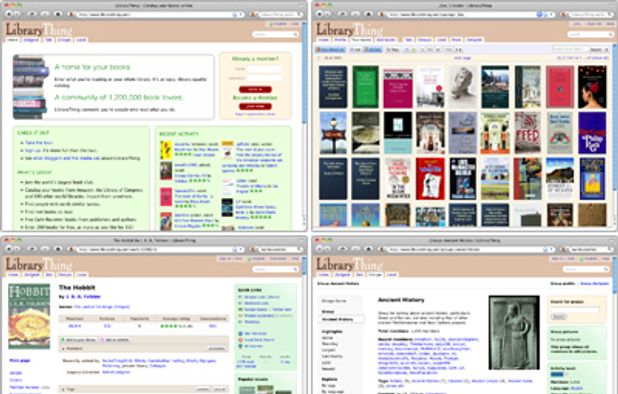Click the catalog Search button
Viewport: 618px width, 394px height.
[x=596, y=50]
